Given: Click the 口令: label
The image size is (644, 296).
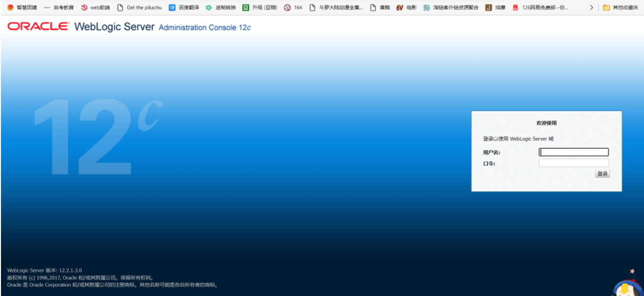Looking at the screenshot, I should [x=489, y=163].
